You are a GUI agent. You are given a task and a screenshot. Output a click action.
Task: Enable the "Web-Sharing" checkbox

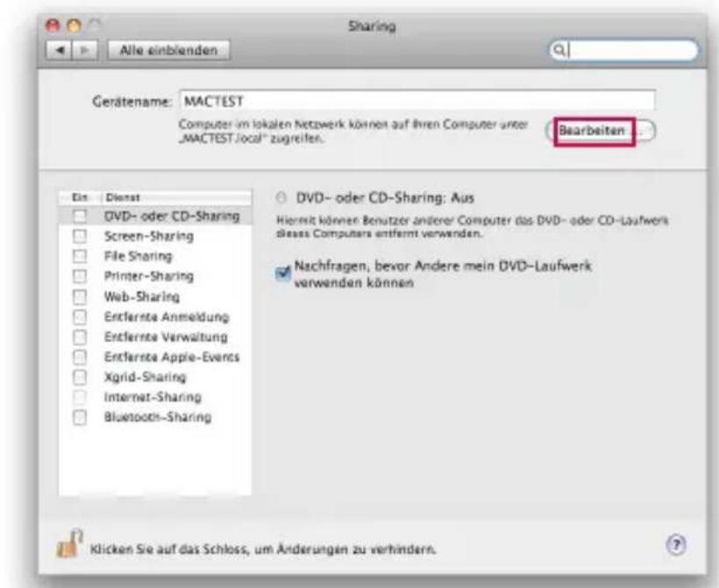coord(80,296)
